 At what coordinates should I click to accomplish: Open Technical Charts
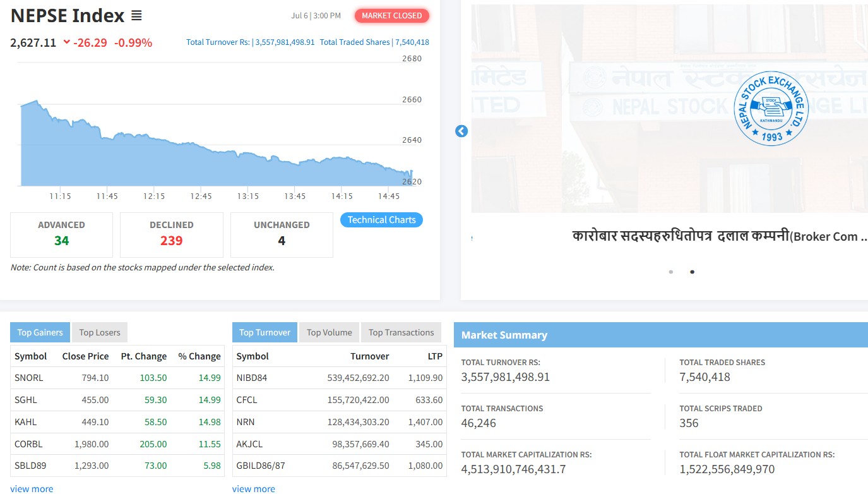(381, 220)
